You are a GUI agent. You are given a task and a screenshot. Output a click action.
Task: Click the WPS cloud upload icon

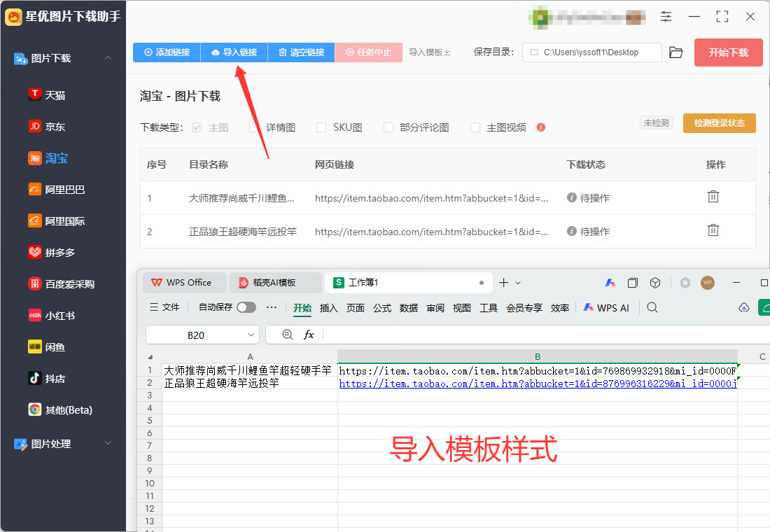744,307
